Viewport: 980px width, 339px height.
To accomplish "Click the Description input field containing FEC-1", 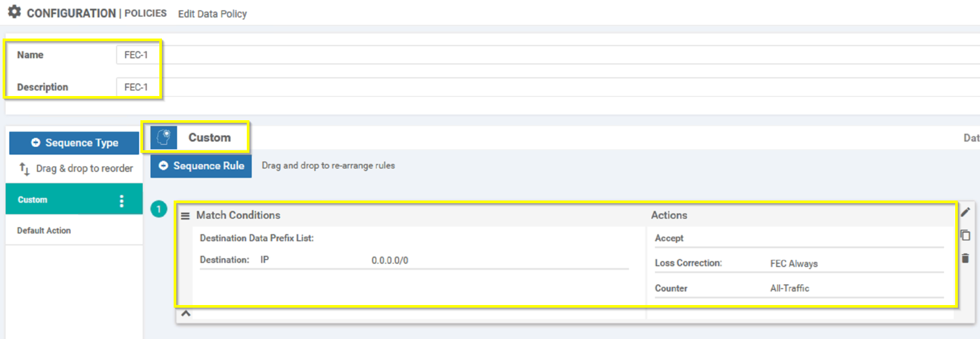I will (547, 87).
